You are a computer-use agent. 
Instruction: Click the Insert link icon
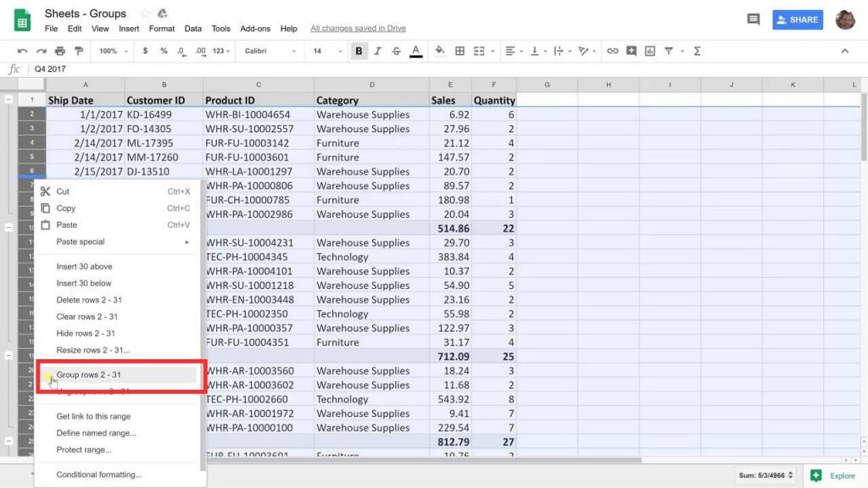(x=612, y=52)
